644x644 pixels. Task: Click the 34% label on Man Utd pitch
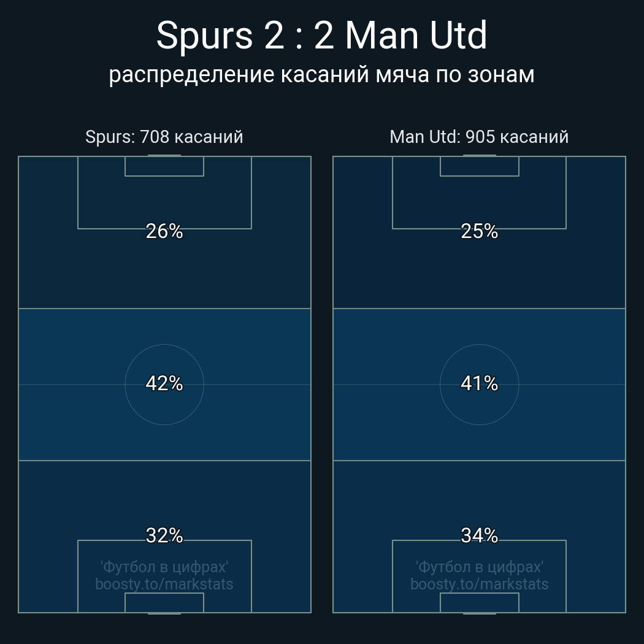479,535
